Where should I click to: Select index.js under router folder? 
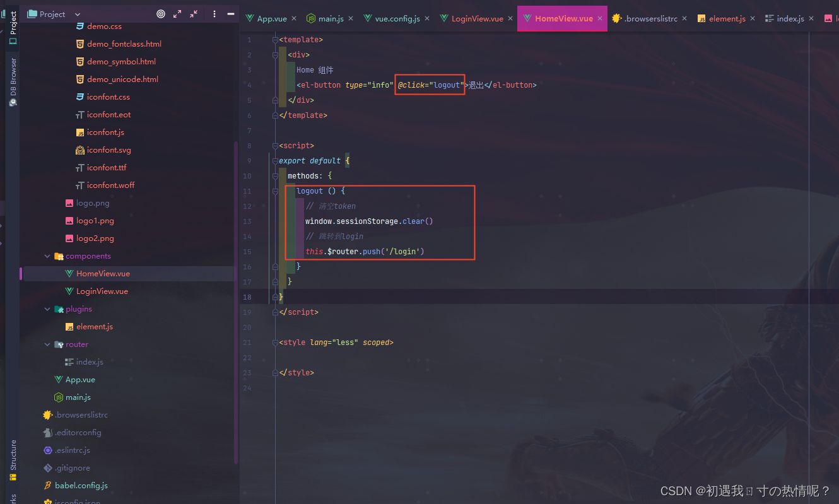click(x=90, y=362)
